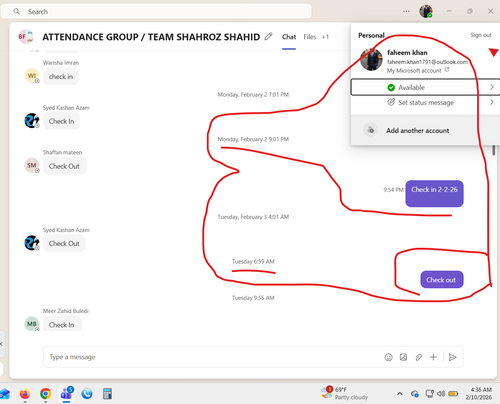The width and height of the screenshot is (500, 404).
Task: Select Meer Zahid Buledi's Check In message
Action: 62,324
